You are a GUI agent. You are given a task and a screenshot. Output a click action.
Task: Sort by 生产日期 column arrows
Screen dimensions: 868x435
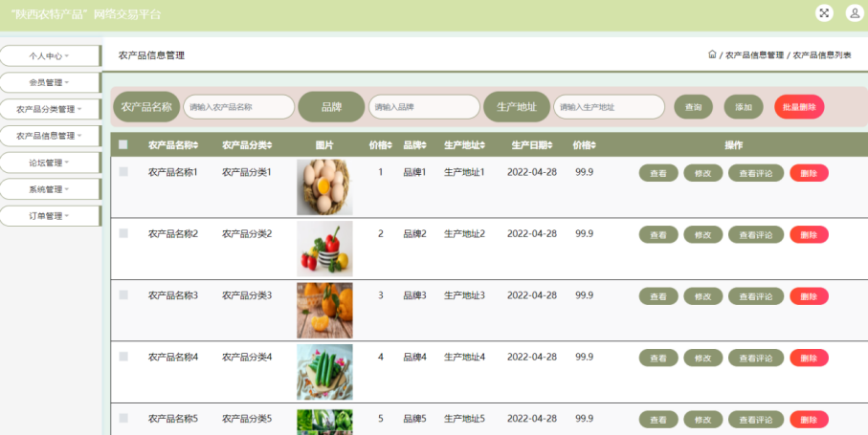549,145
